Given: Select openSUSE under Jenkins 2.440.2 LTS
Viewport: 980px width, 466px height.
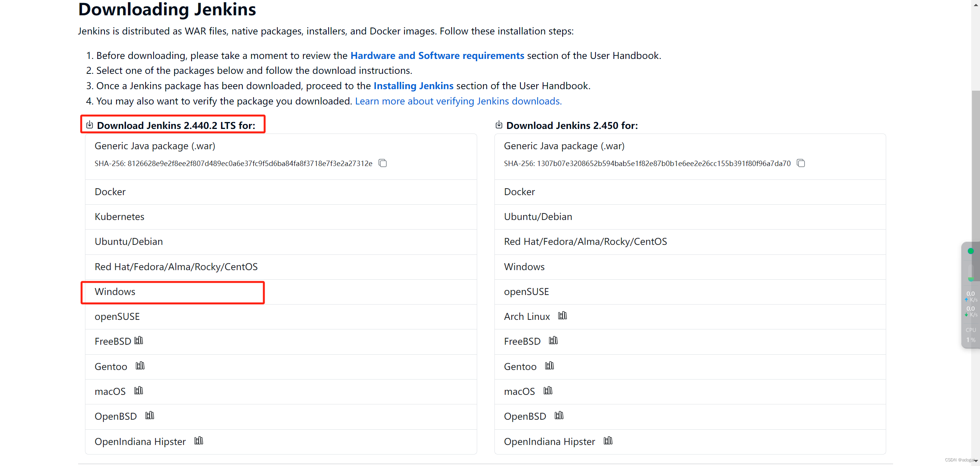Looking at the screenshot, I should click(x=281, y=317).
